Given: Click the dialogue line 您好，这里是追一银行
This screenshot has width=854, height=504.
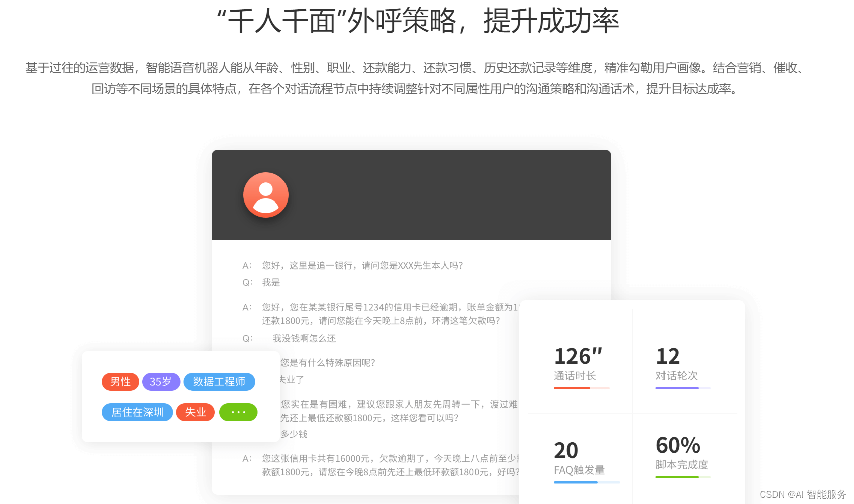Looking at the screenshot, I should pos(362,265).
